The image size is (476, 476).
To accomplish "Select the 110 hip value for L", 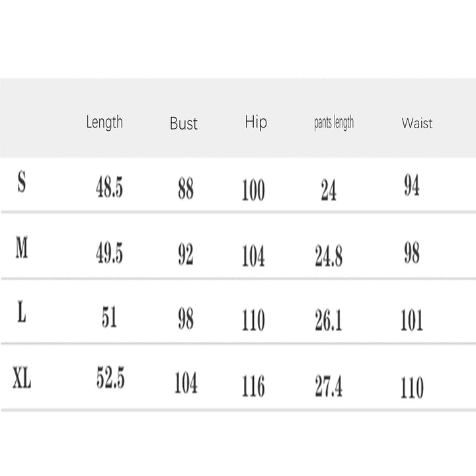I will click(x=253, y=321).
